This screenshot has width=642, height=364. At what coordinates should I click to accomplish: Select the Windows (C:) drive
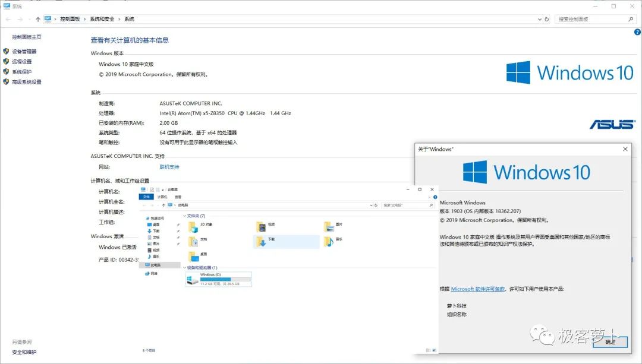[x=218, y=279]
